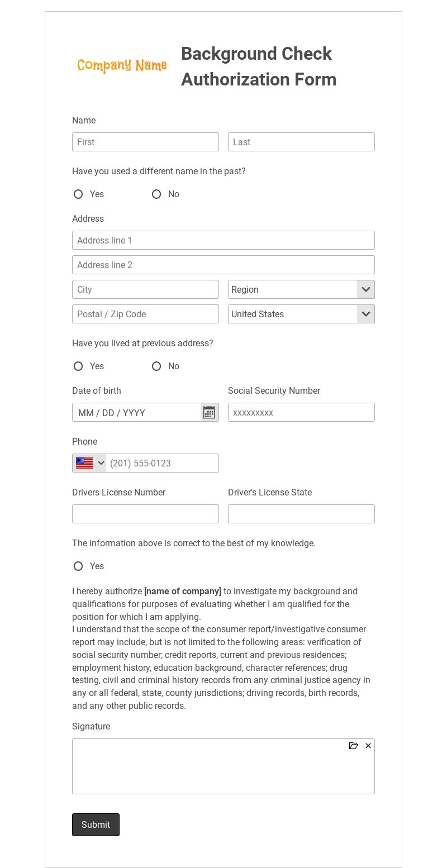This screenshot has width=447, height=868.
Task: Click the signature folder open icon
Action: pos(353,746)
